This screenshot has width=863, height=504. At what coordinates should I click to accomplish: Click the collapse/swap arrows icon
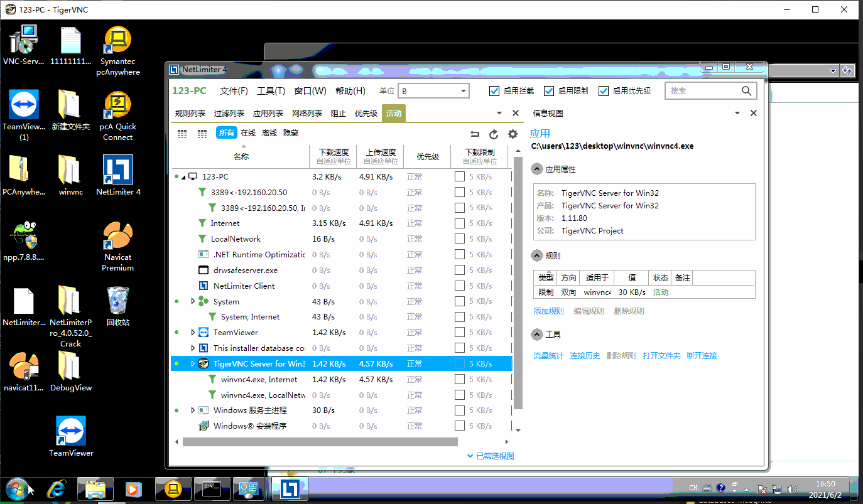point(475,134)
